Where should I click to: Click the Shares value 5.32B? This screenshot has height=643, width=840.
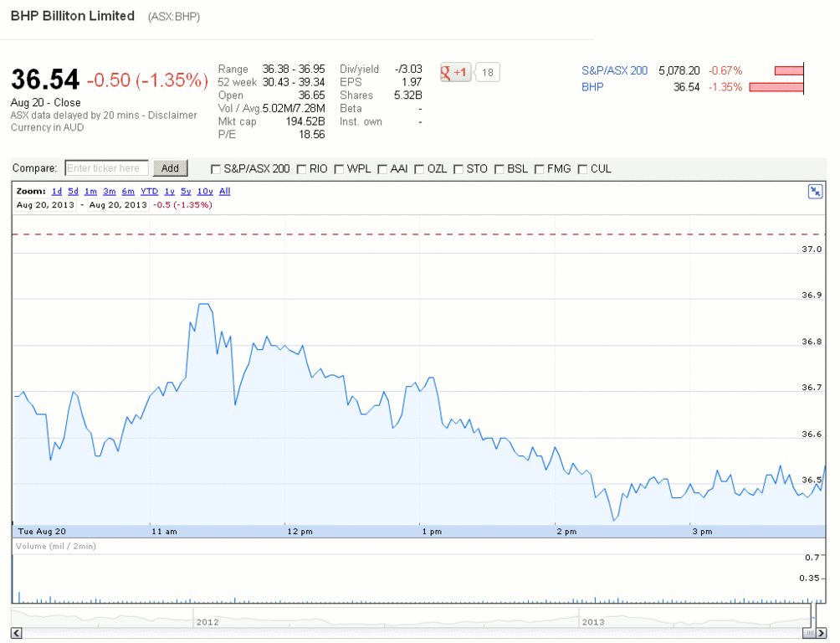[407, 95]
